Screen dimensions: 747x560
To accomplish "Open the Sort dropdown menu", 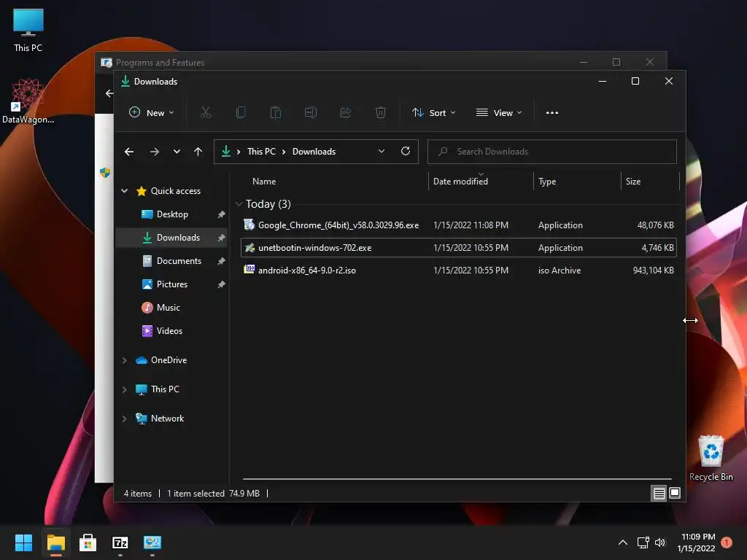I will pyautogui.click(x=433, y=113).
